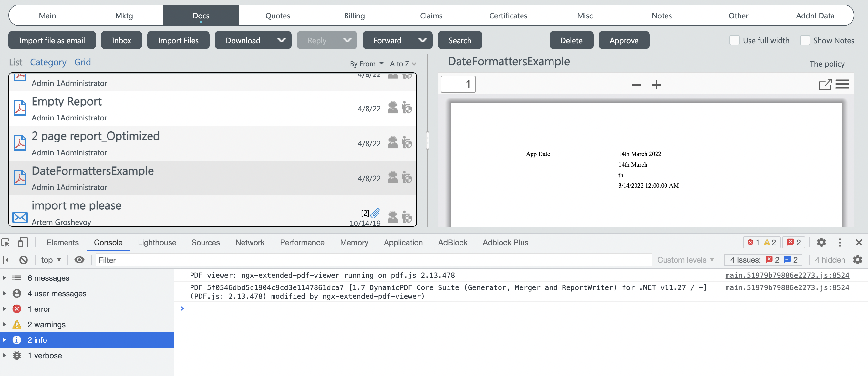Toggle the console eye watcher icon
Image resolution: width=868 pixels, height=376 pixels.
[79, 260]
